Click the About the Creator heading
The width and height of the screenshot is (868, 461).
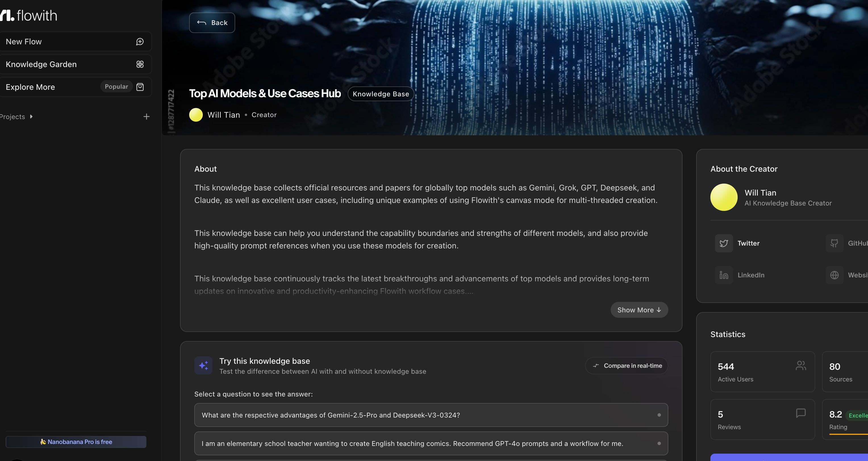click(x=744, y=169)
